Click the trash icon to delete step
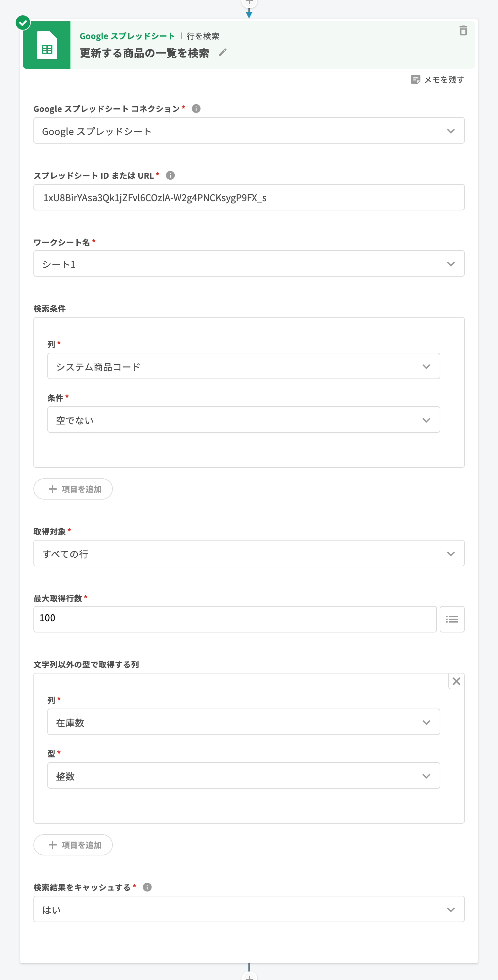The height and width of the screenshot is (980, 498). (x=463, y=31)
